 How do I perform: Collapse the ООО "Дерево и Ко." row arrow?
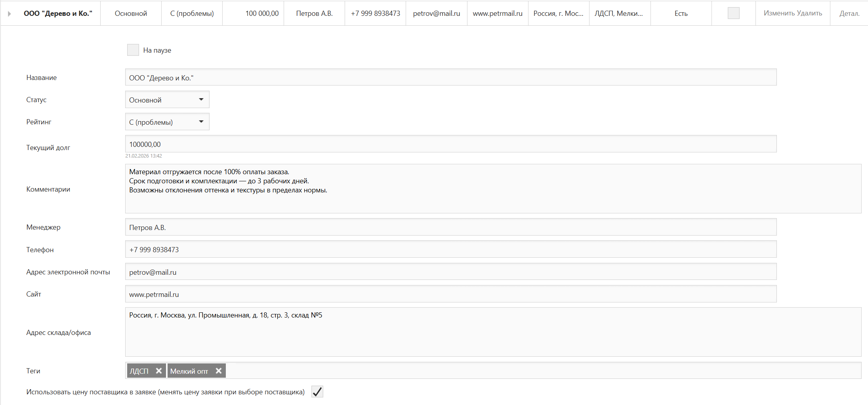coord(10,13)
